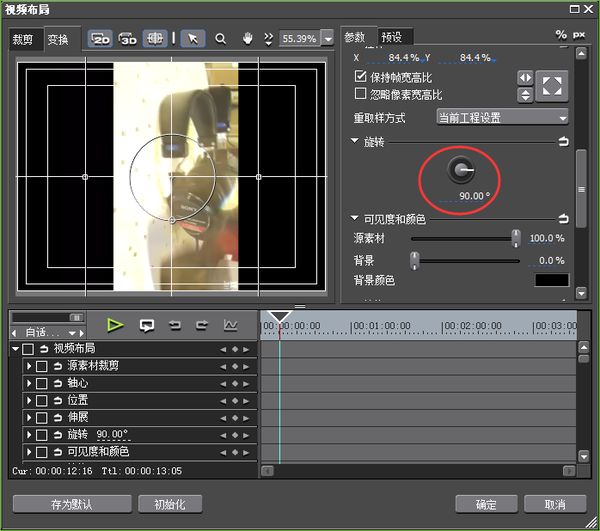Reset the 位置 track to default
This screenshot has height=531, width=600.
click(57, 401)
